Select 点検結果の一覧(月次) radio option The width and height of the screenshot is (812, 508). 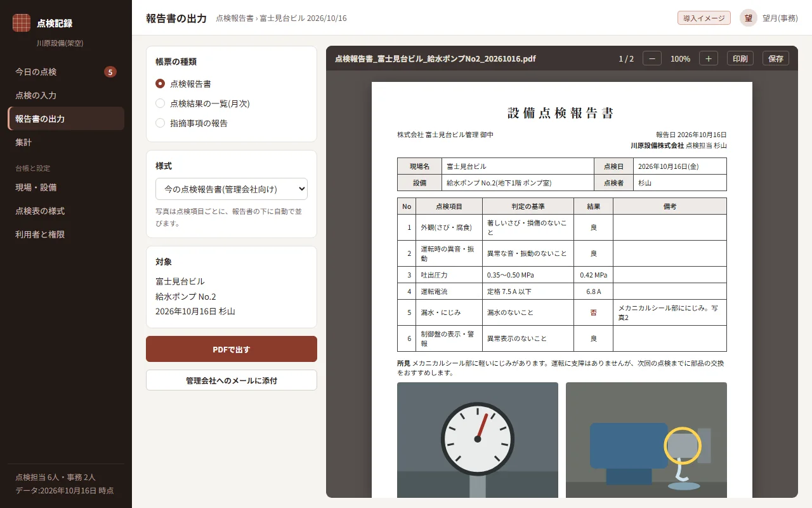click(x=160, y=104)
